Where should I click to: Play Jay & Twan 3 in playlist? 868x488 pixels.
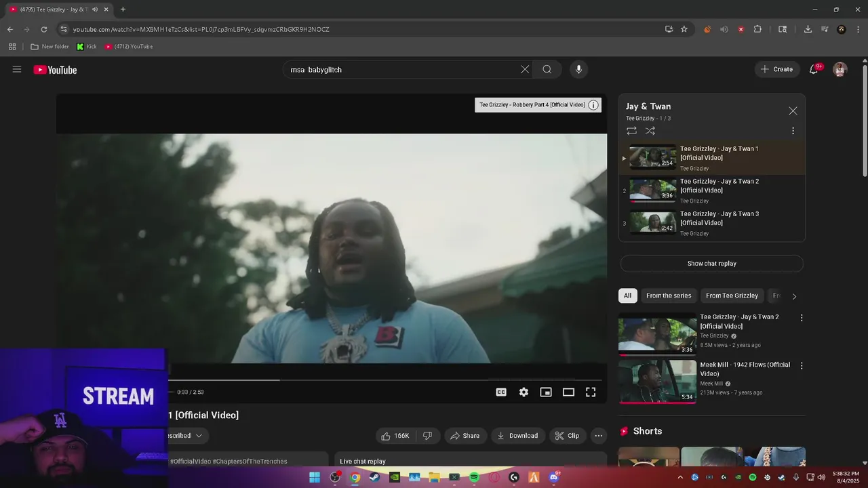712,223
